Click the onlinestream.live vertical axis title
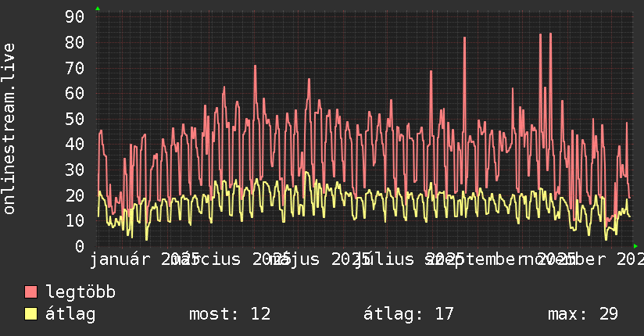Screen dimensions: 644x336 [x=9, y=129]
